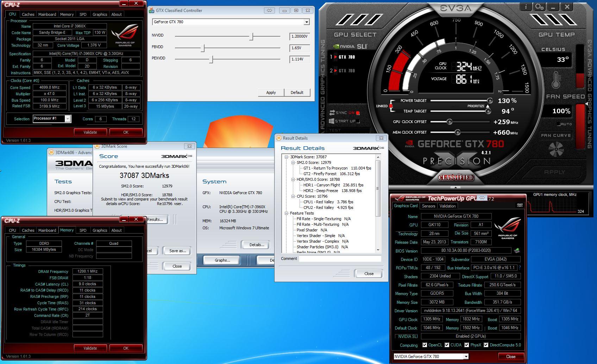Switch to Caches tab in the Intel Core i7 CPU-Z window
597x364 pixels.
28,14
